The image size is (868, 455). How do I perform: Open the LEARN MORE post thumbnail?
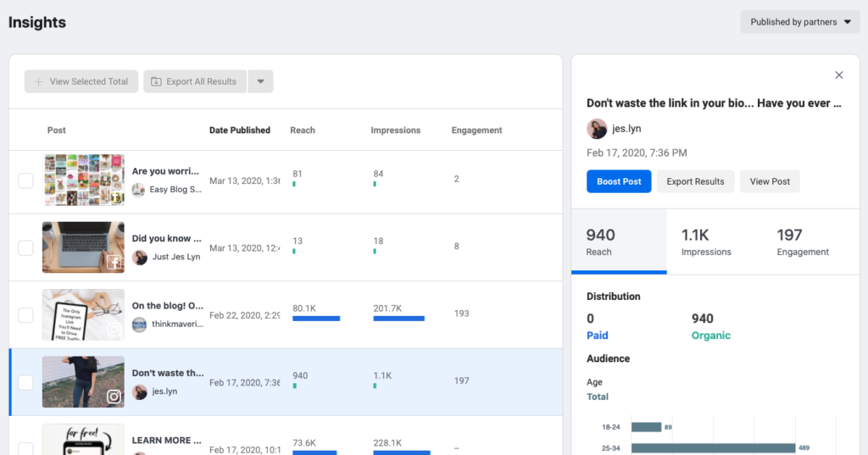tap(83, 440)
